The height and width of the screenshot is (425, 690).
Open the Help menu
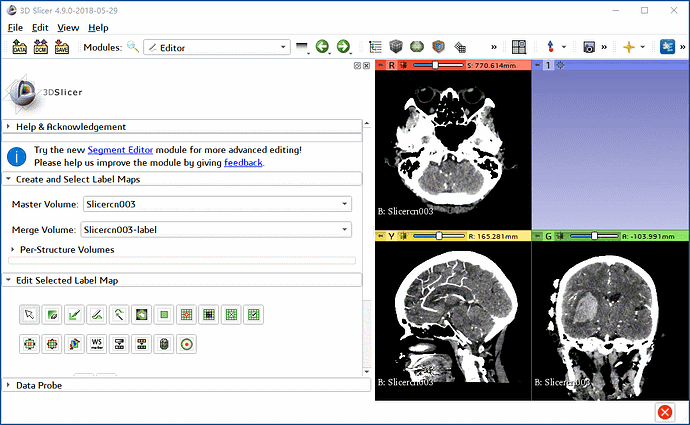click(x=98, y=28)
